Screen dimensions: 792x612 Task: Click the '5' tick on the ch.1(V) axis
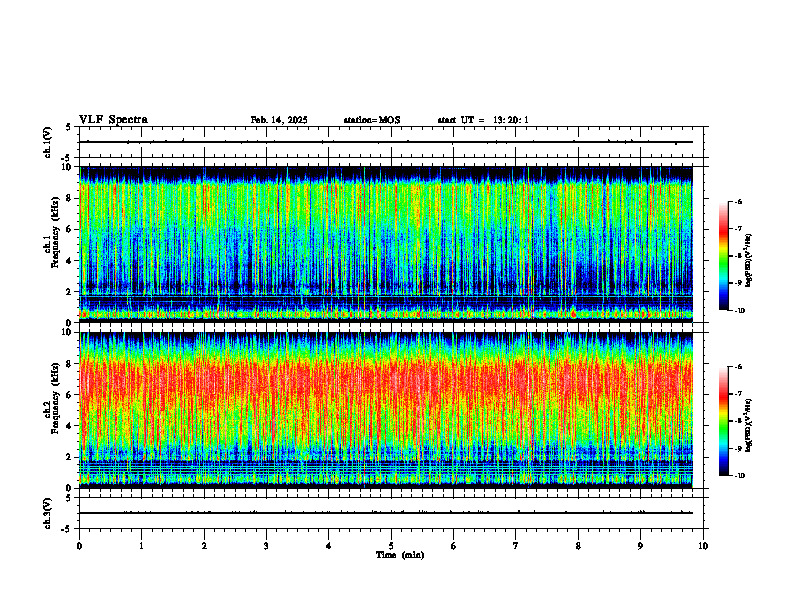[x=69, y=128]
